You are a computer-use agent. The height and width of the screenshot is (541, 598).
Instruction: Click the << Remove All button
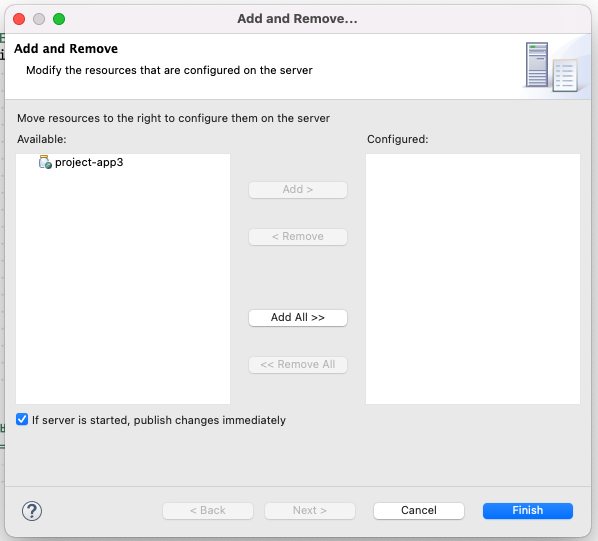coord(298,365)
